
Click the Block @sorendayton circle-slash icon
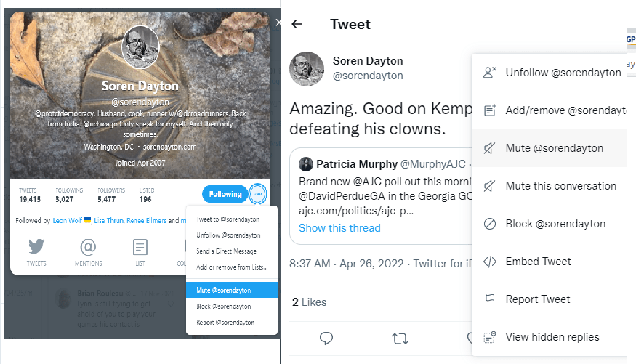(x=490, y=224)
